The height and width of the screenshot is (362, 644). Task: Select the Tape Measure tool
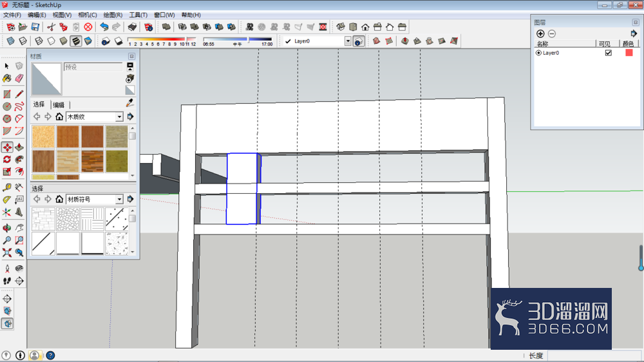click(6, 187)
